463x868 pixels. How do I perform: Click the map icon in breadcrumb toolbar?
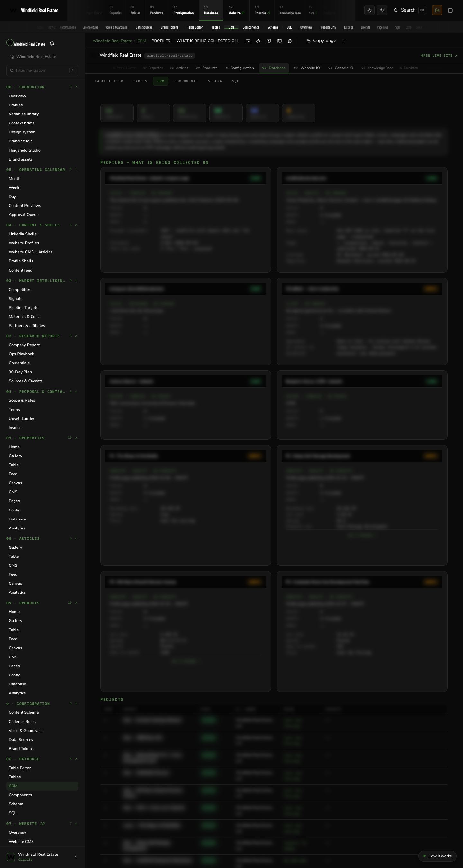[x=279, y=41]
